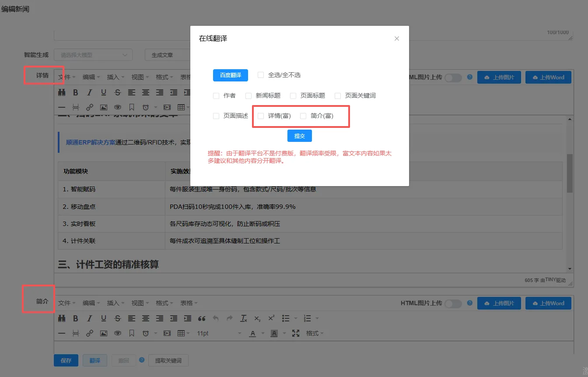588x377 pixels.
Task: Tick the 详情(富) checkbox
Action: coord(261,116)
